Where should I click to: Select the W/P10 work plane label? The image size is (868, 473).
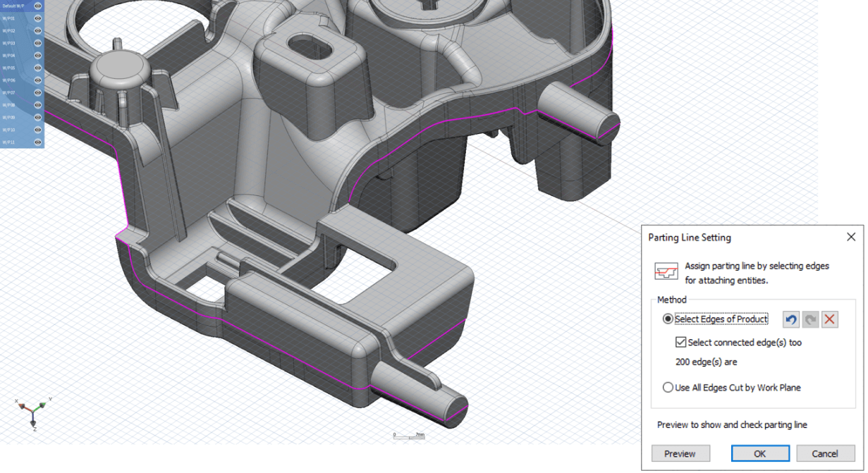point(8,129)
